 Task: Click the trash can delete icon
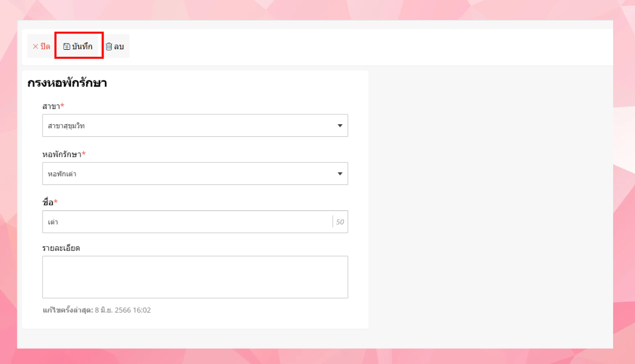coord(108,47)
